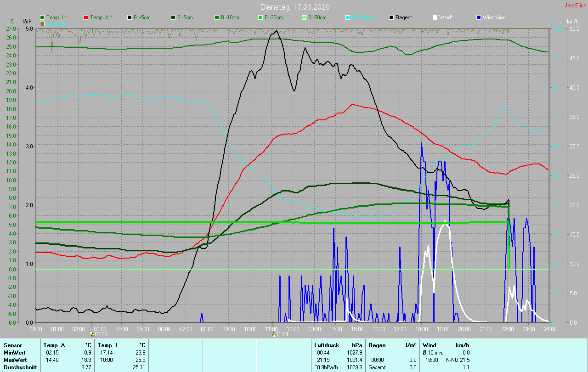The width and height of the screenshot is (588, 372).
Task: Click the indoor minimum value 23.8
Action: point(141,353)
